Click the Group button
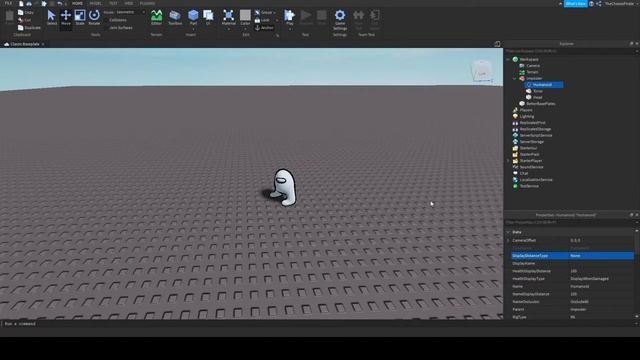 click(264, 13)
